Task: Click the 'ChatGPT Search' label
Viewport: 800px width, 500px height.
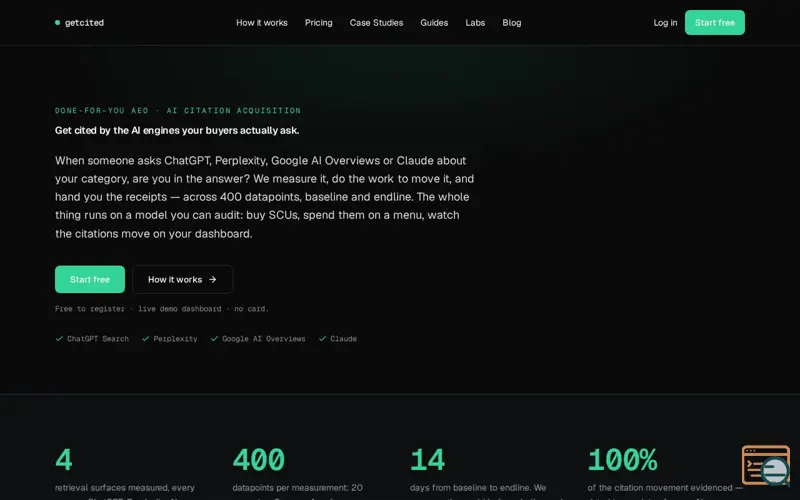Action: click(x=98, y=339)
